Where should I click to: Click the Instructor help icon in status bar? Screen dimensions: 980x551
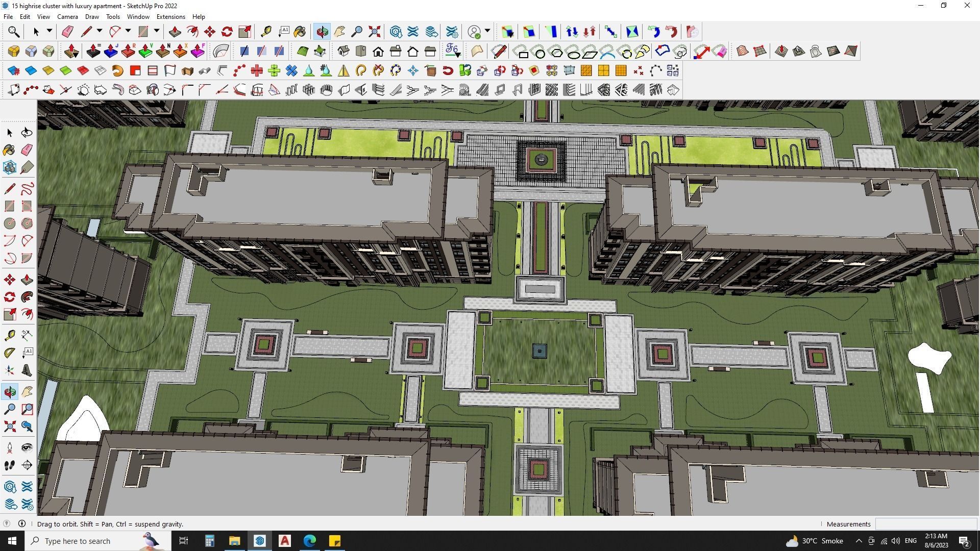click(x=22, y=523)
